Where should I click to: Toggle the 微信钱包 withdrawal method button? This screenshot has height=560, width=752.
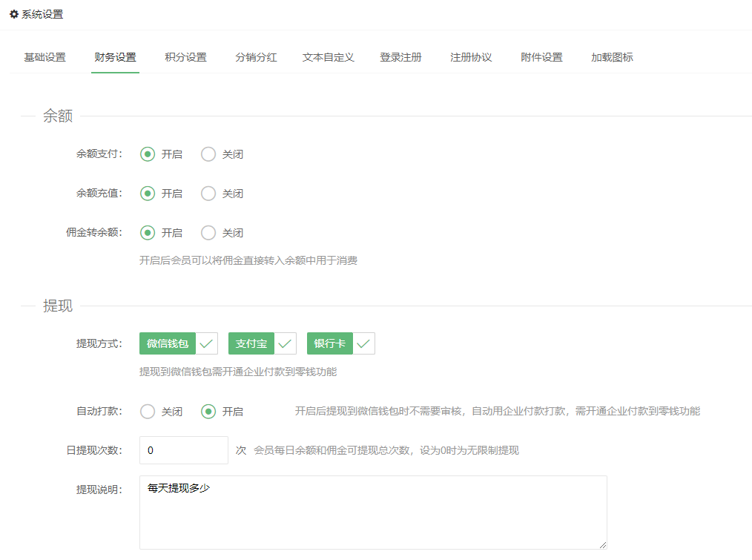click(x=168, y=343)
